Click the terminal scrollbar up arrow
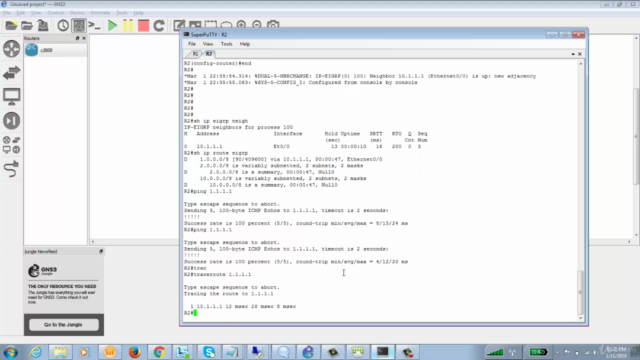640x360 pixels. tap(580, 63)
